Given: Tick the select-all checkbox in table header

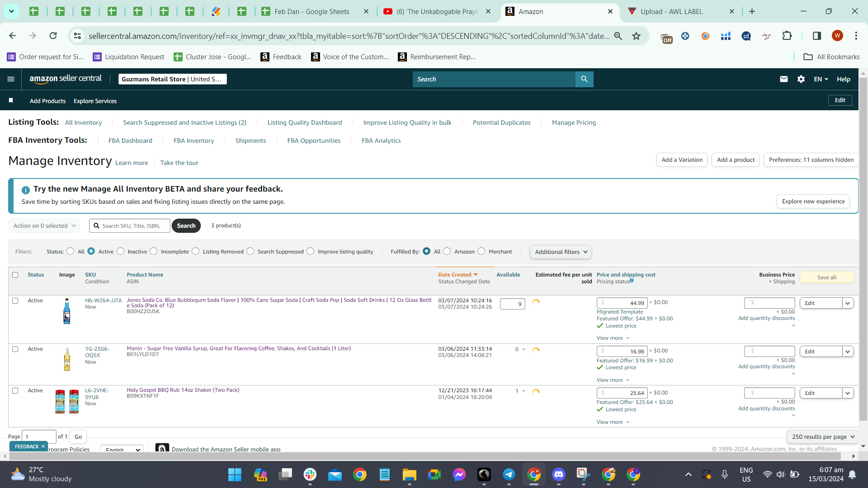Looking at the screenshot, I should (15, 275).
